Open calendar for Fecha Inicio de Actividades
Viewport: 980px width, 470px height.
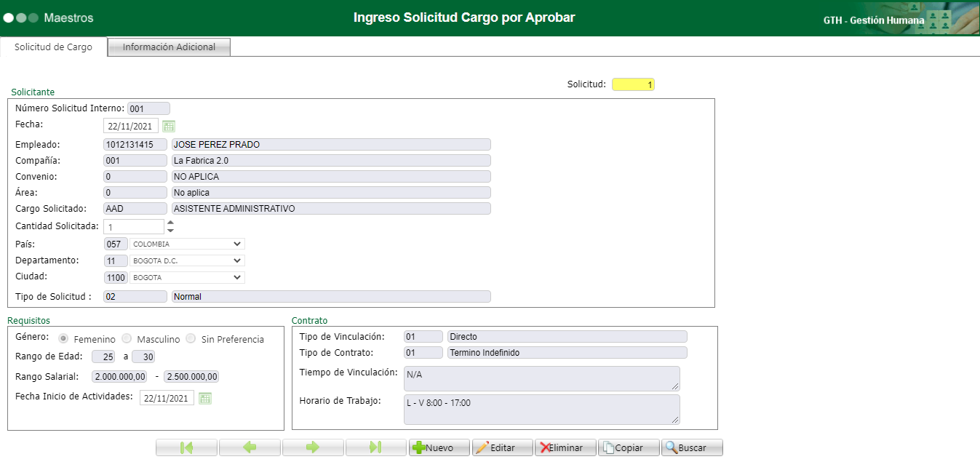pyautogui.click(x=204, y=398)
